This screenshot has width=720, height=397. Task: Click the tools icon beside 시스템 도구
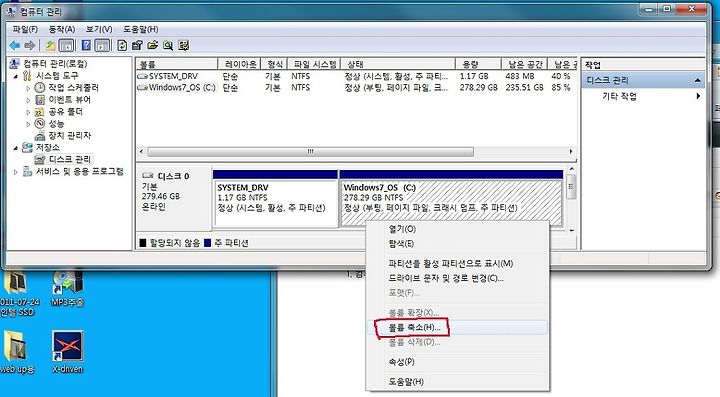(x=28, y=75)
